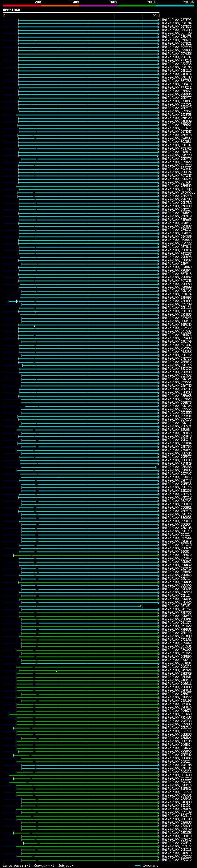Open hit UniRef100_C6TBC3

pyautogui.click(x=176, y=26)
